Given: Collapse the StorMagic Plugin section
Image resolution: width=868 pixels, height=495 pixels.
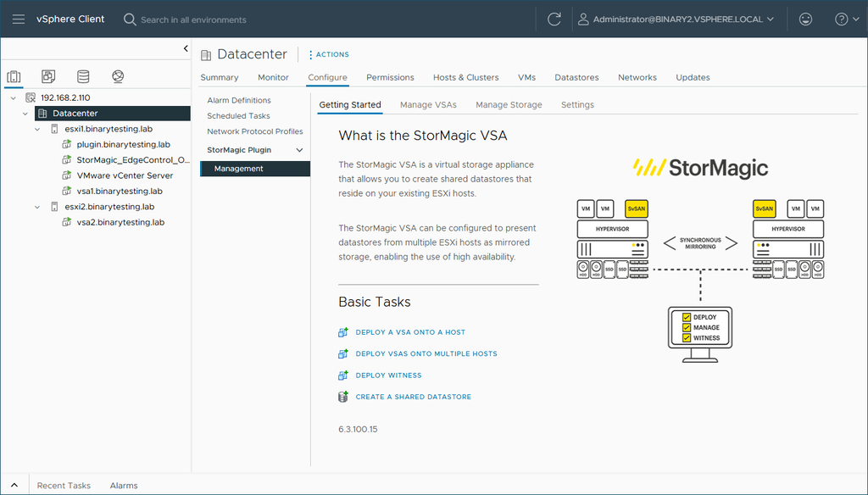Looking at the screenshot, I should pos(299,150).
